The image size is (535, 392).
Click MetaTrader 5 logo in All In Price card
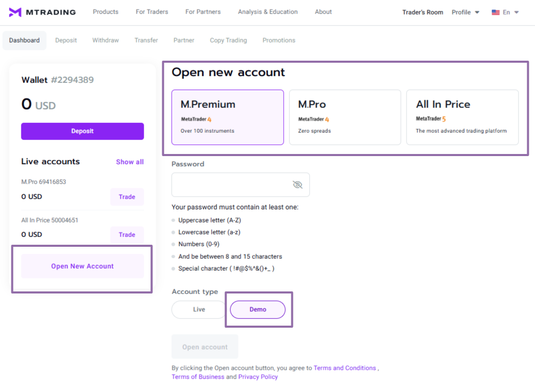tap(431, 119)
